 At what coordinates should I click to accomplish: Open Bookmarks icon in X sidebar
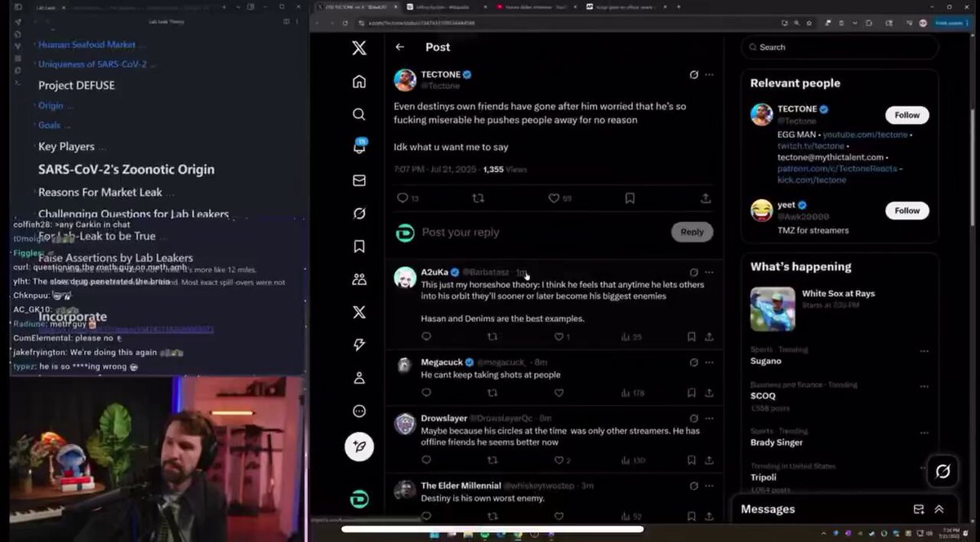(x=359, y=246)
